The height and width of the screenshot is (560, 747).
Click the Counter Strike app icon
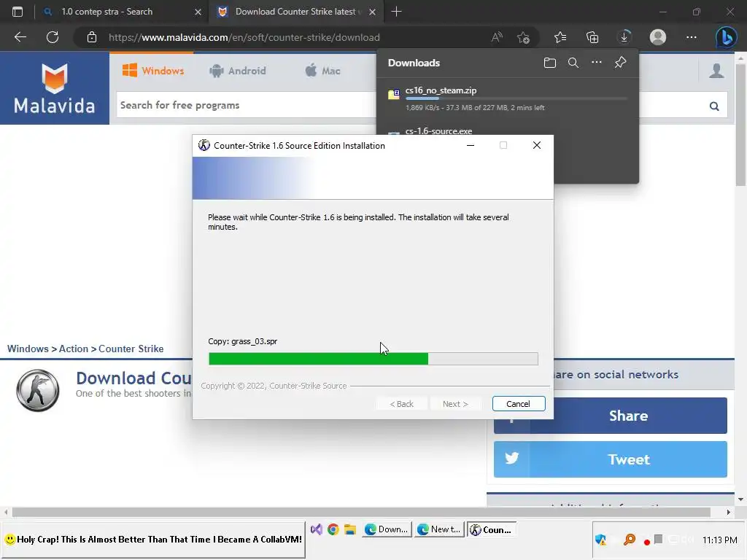point(38,391)
